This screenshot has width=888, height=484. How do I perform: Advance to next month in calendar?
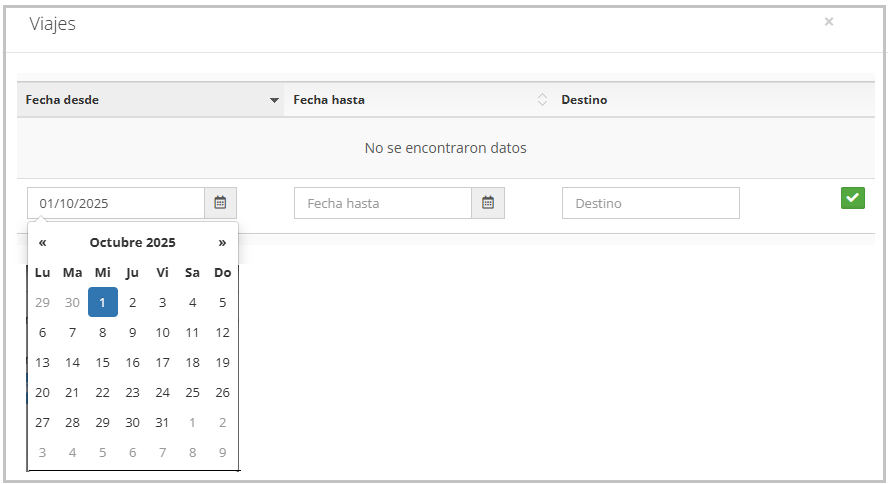[222, 242]
